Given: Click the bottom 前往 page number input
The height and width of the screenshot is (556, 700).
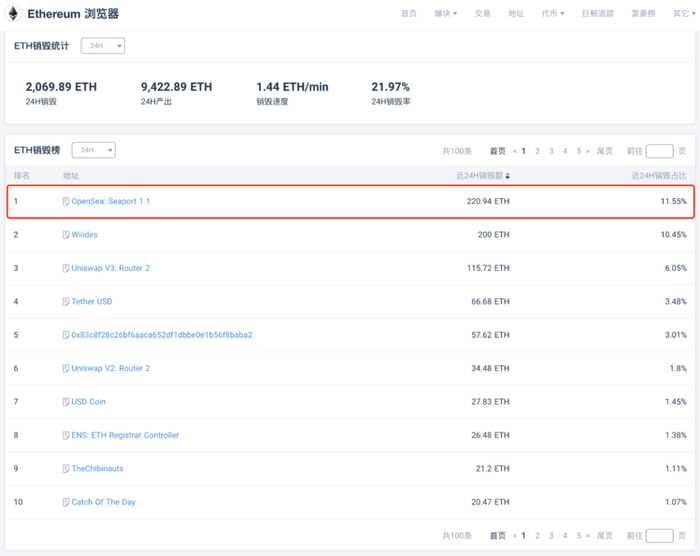Looking at the screenshot, I should 660,536.
